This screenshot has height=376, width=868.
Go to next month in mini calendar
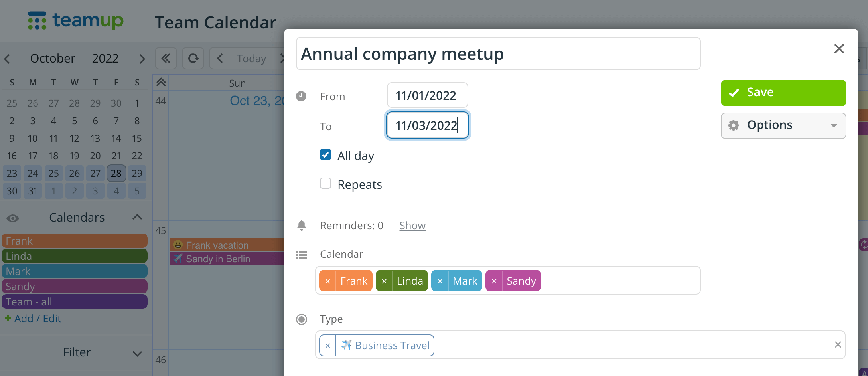click(142, 59)
